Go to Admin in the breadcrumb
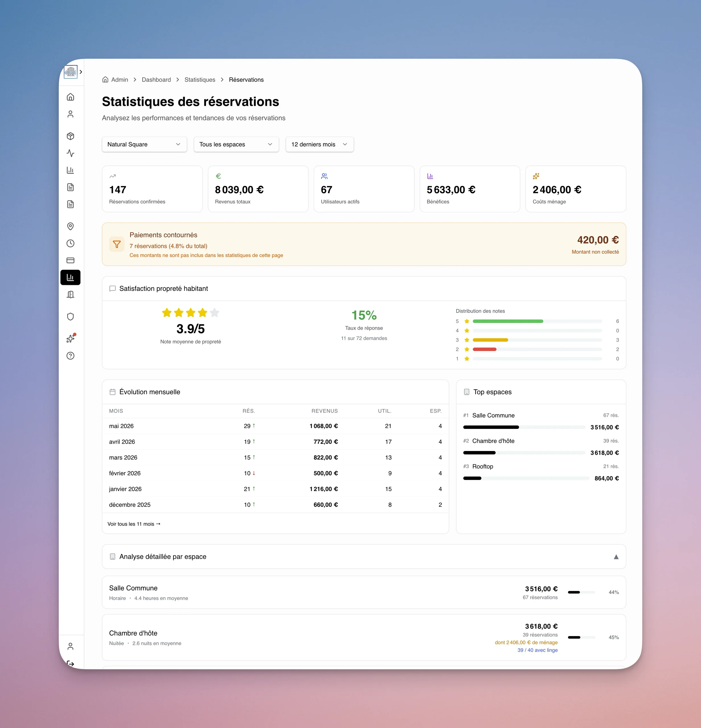Image resolution: width=701 pixels, height=728 pixels. click(119, 80)
